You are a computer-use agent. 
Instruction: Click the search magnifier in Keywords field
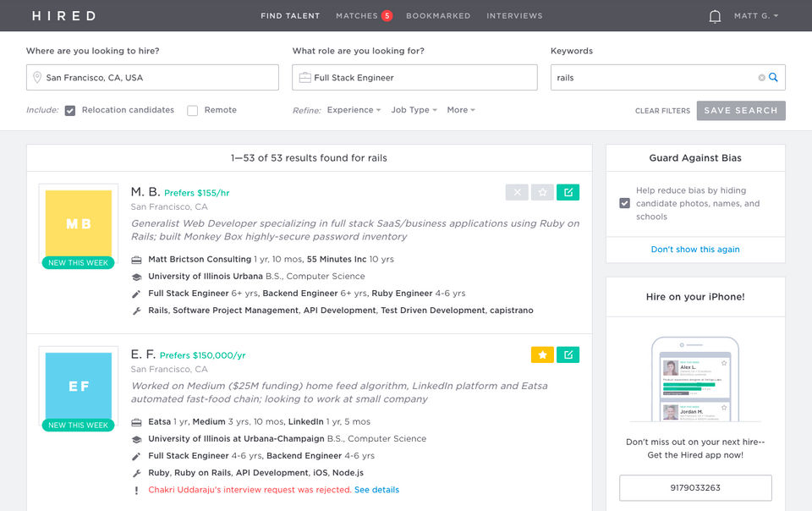773,77
